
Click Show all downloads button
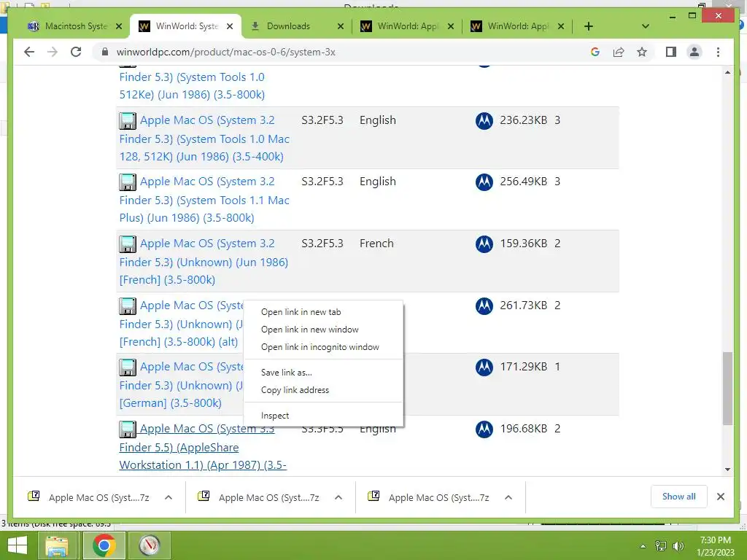click(679, 497)
